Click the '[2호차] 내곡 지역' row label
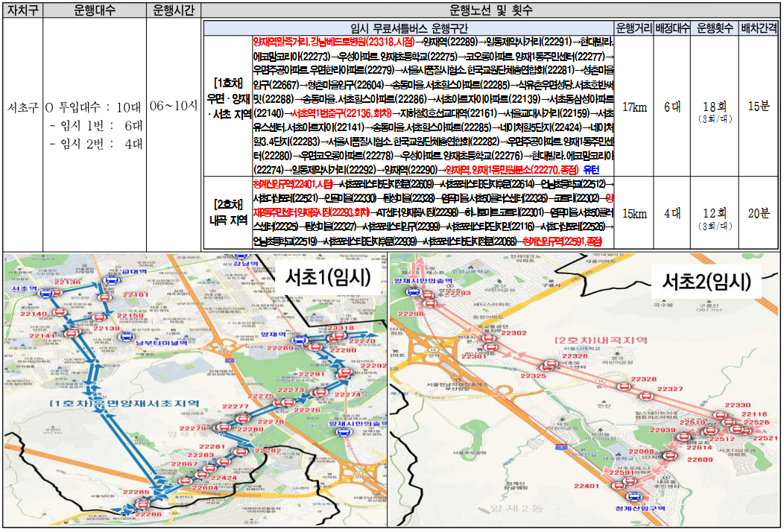This screenshot has height=532, width=784. click(x=227, y=212)
